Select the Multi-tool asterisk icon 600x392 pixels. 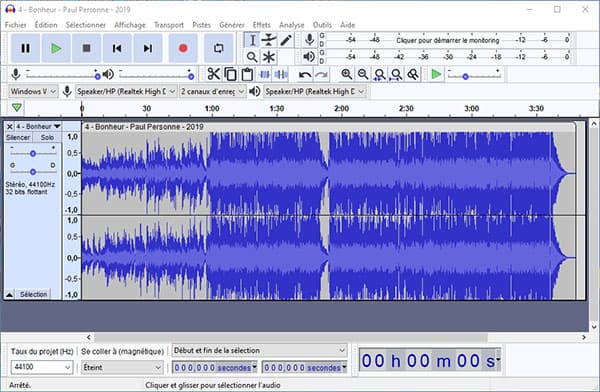(x=269, y=57)
